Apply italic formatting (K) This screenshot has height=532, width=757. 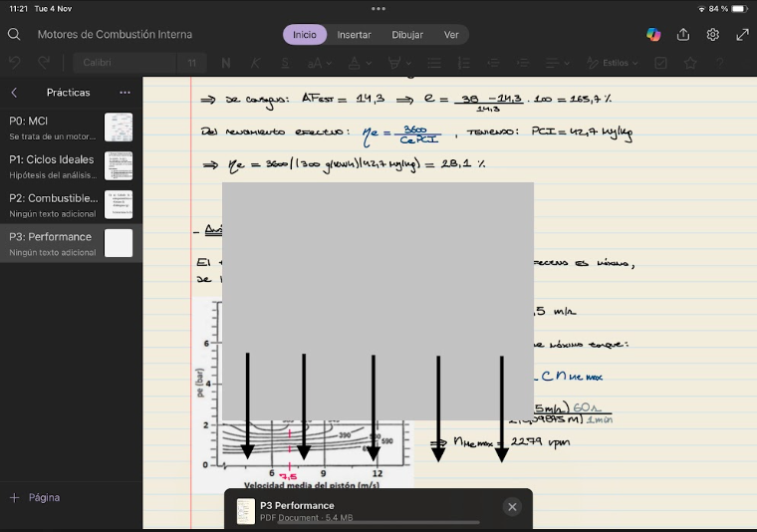(x=255, y=63)
